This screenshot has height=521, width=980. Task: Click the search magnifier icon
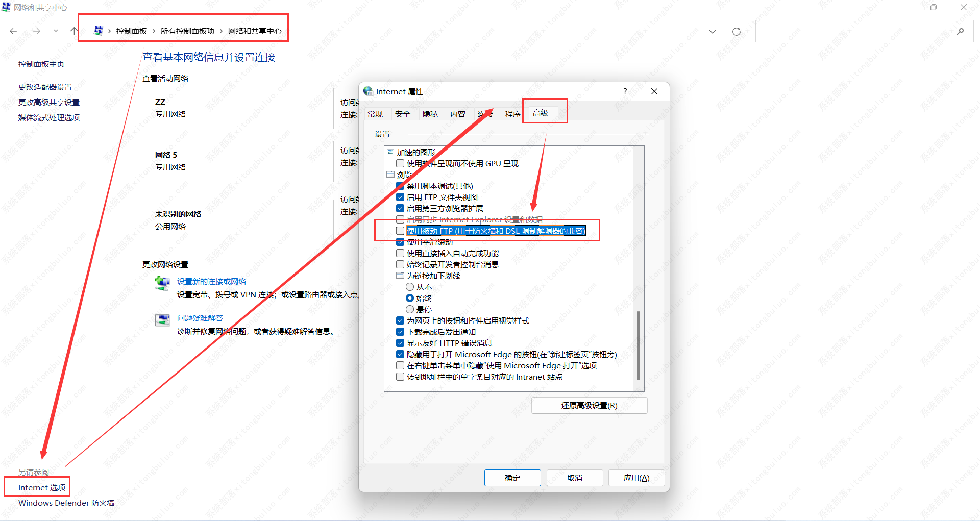click(960, 31)
